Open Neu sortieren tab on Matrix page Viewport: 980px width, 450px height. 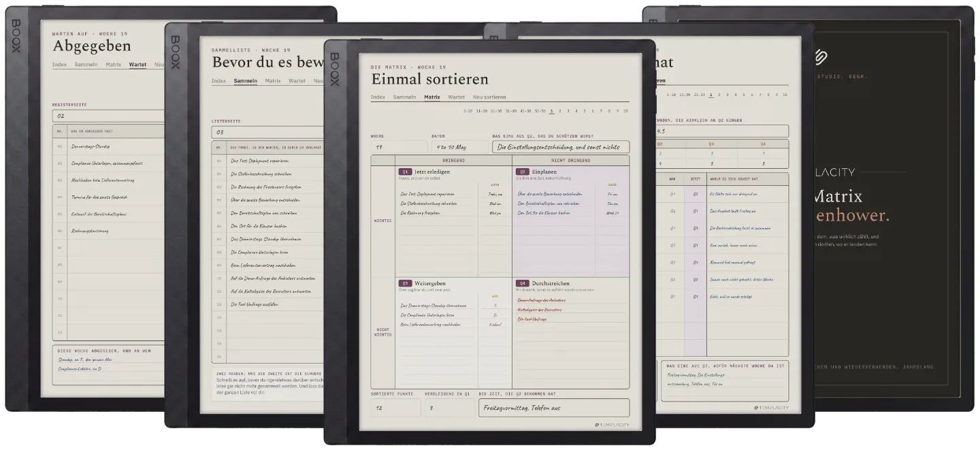point(489,97)
